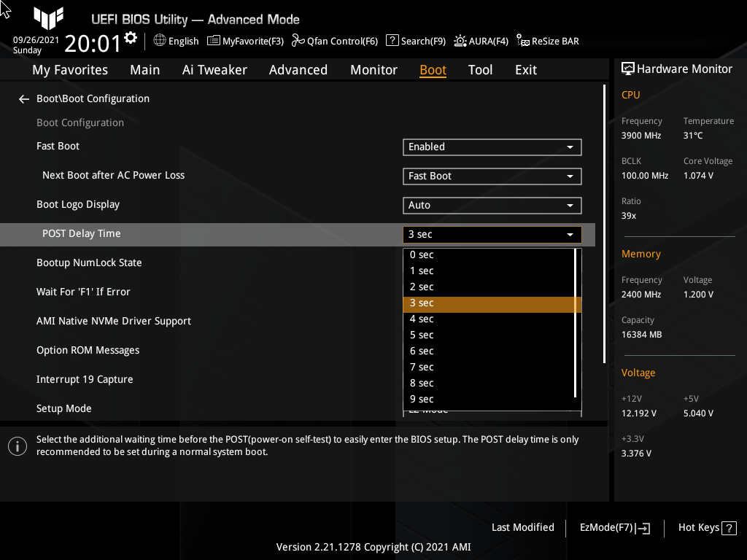The width and height of the screenshot is (747, 560).
Task: Open the Fast Boot dropdown
Action: 492,147
